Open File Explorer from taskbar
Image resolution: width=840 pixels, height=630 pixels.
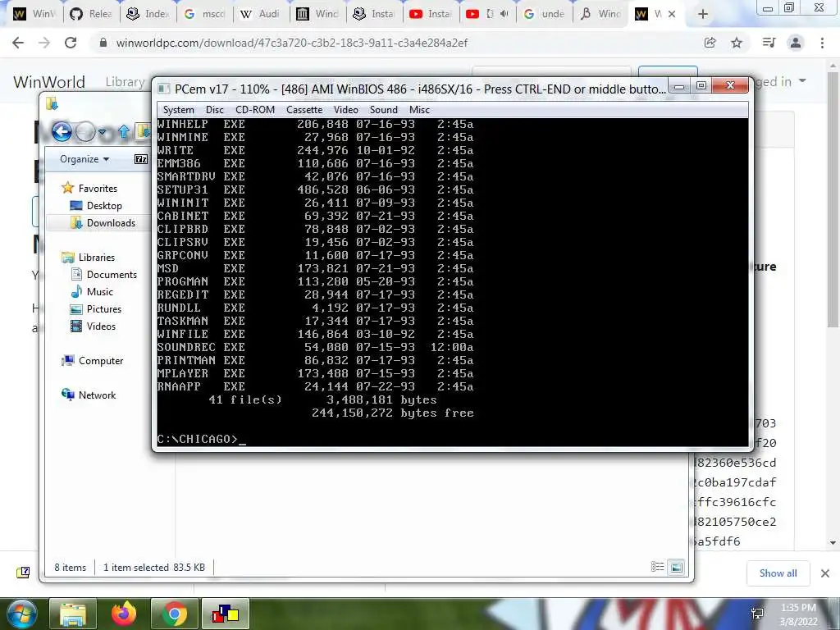pyautogui.click(x=73, y=614)
